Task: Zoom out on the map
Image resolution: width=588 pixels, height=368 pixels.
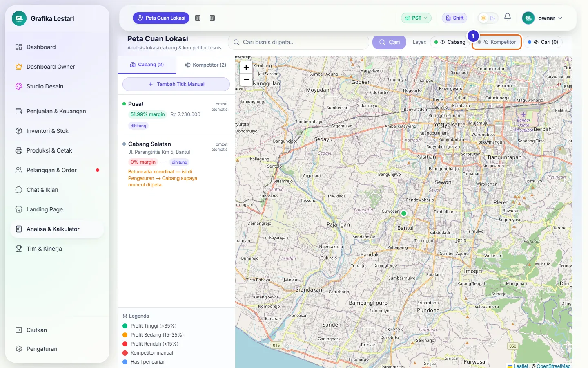Action: click(x=246, y=80)
